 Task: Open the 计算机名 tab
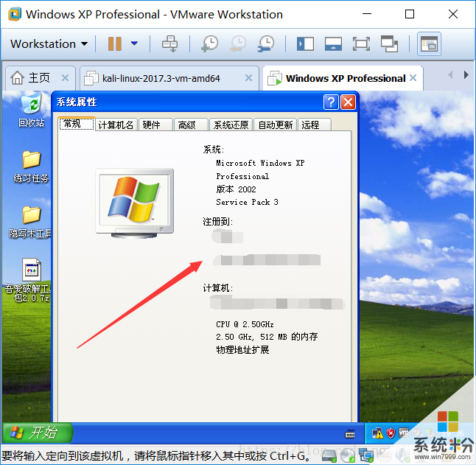tap(116, 125)
